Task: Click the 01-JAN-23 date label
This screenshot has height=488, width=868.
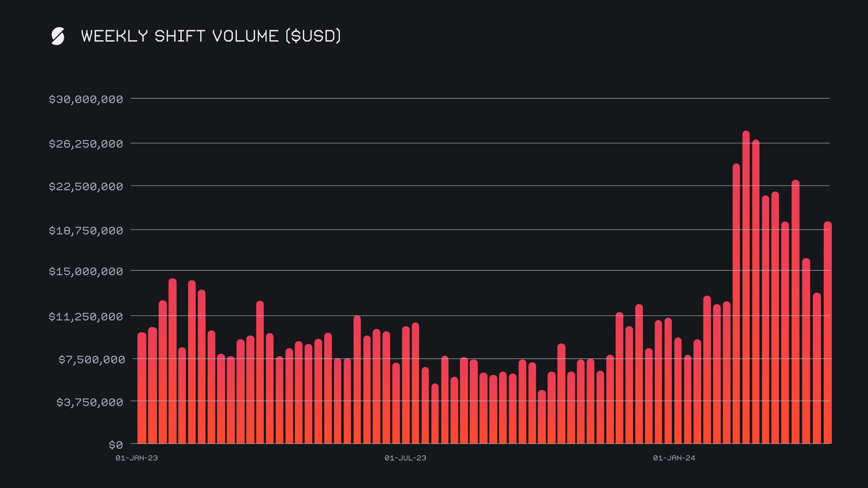Action: 137,458
